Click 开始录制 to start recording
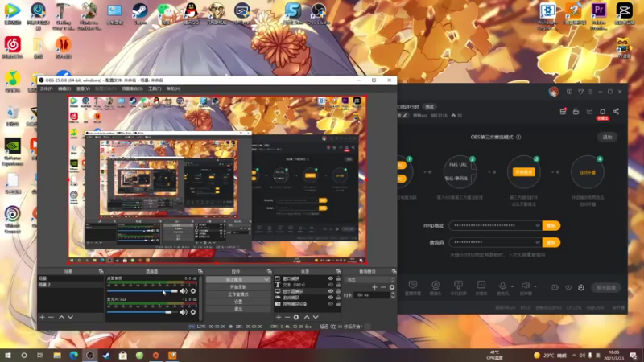This screenshot has width=644, height=362. [238, 287]
